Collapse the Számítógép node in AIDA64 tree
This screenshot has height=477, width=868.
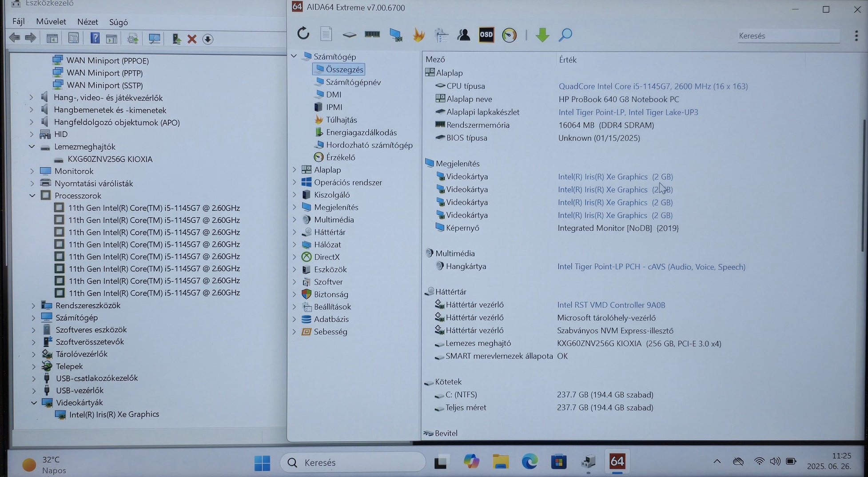point(294,56)
